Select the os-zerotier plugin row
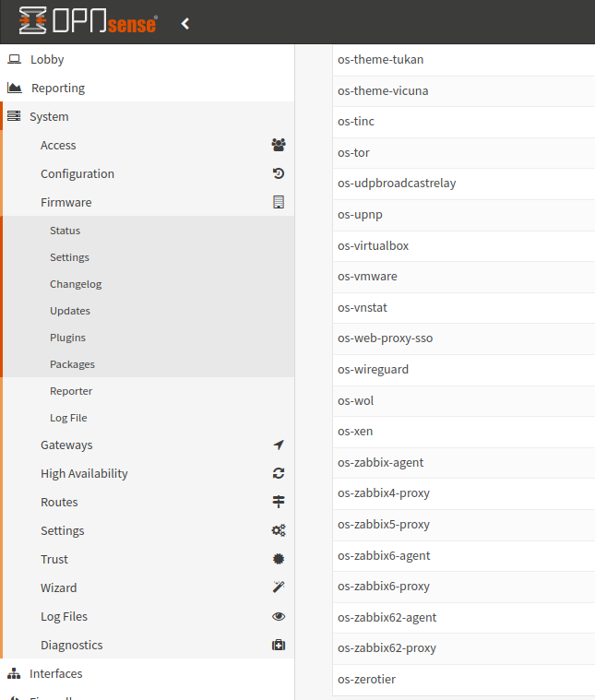This screenshot has height=700, width=595. pos(366,680)
